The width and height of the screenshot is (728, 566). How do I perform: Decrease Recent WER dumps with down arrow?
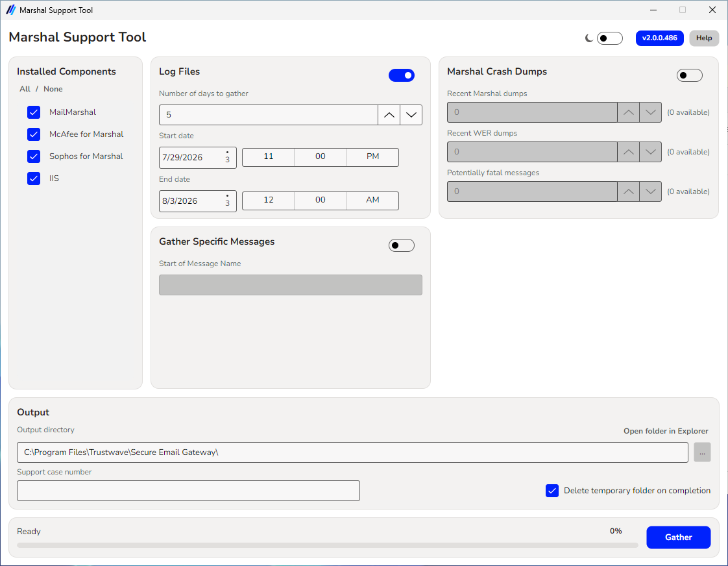(651, 152)
